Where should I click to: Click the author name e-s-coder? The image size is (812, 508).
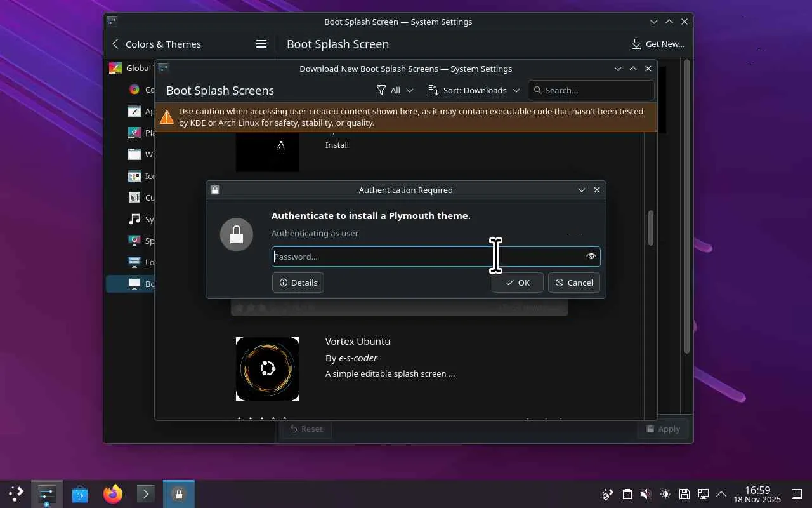[x=358, y=358]
